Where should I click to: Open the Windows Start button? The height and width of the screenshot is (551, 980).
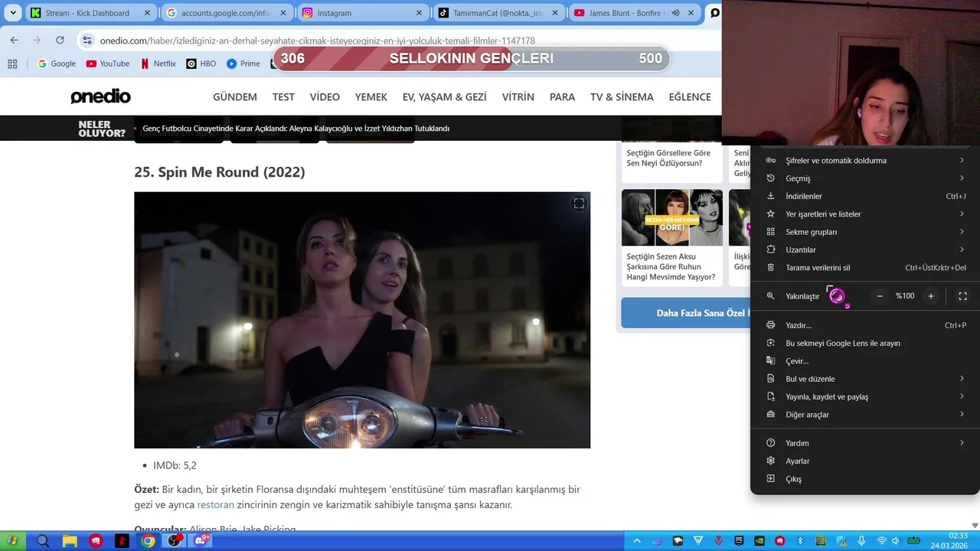pyautogui.click(x=12, y=541)
